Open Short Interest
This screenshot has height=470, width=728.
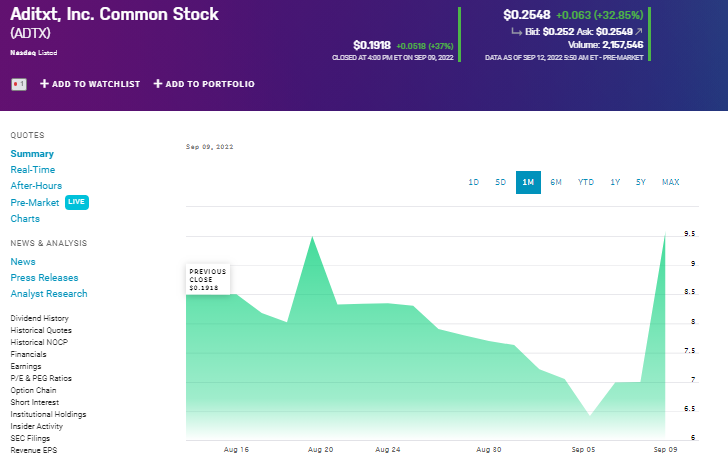click(35, 403)
